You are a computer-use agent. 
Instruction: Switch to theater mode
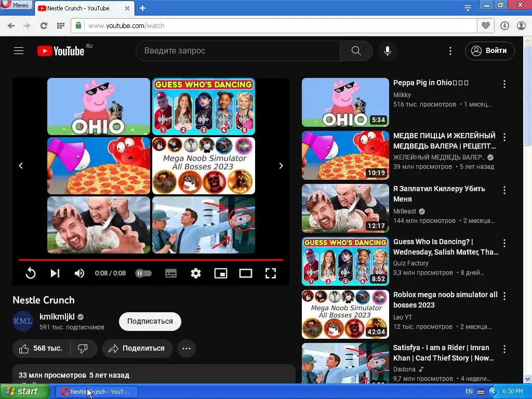[245, 273]
